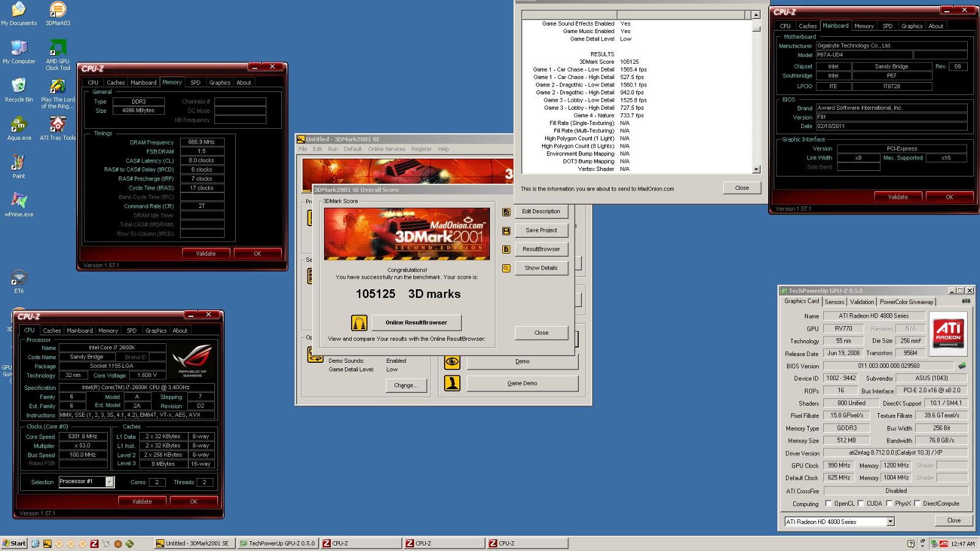980x551 pixels.
Task: Click the Game Demo button
Action: click(522, 384)
